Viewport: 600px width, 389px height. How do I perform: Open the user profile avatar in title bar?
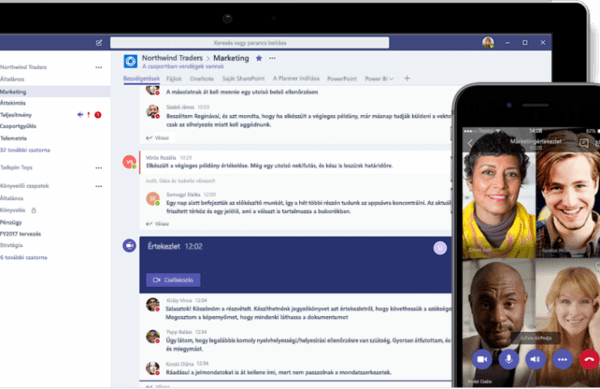click(488, 42)
